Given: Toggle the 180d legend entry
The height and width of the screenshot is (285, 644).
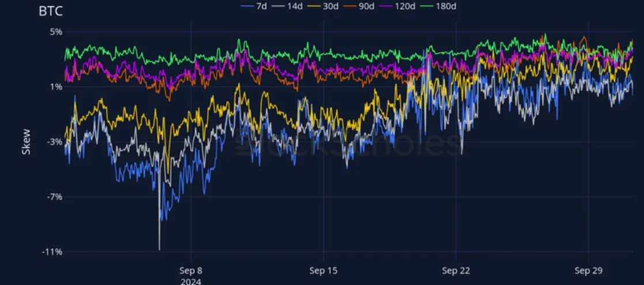Looking at the screenshot, I should (439, 6).
